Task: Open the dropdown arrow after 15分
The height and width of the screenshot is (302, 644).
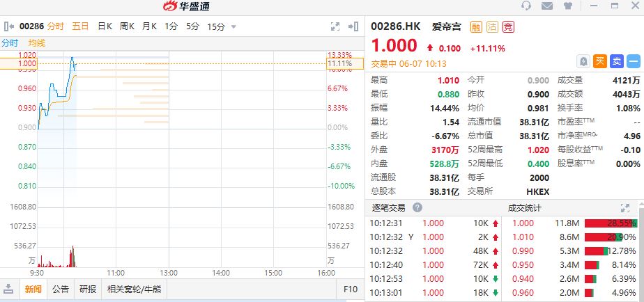Action: click(233, 27)
